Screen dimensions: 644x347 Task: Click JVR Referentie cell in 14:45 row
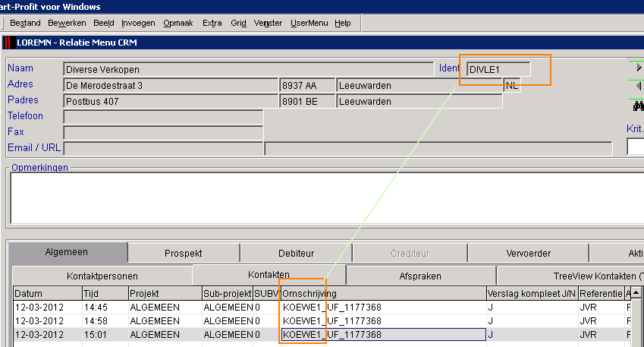coord(602,307)
